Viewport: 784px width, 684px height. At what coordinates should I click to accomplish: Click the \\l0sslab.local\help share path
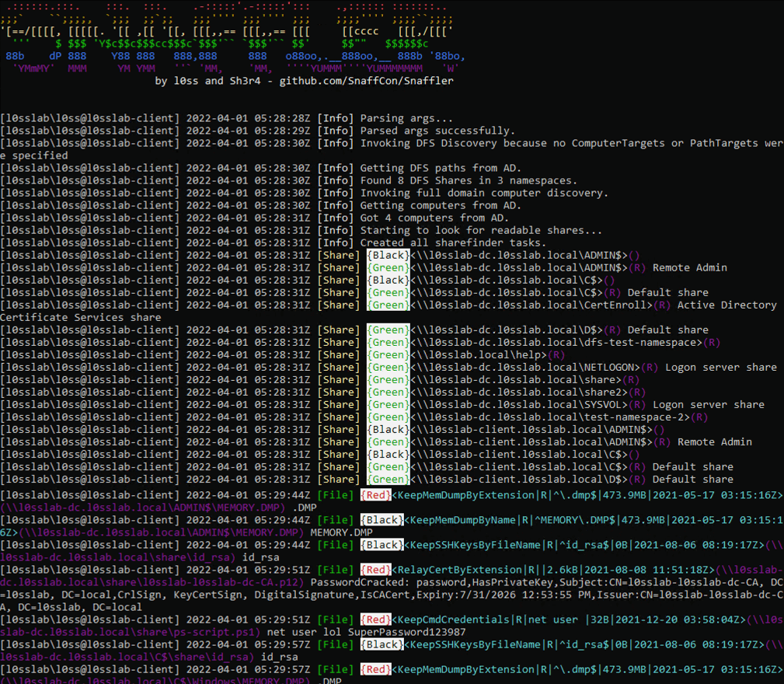(x=481, y=355)
